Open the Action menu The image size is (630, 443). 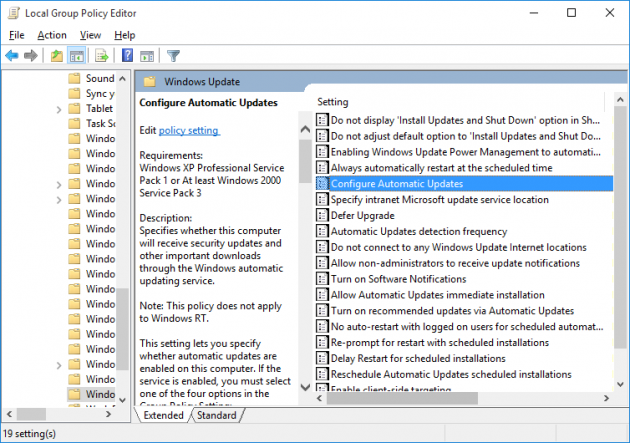pos(52,35)
